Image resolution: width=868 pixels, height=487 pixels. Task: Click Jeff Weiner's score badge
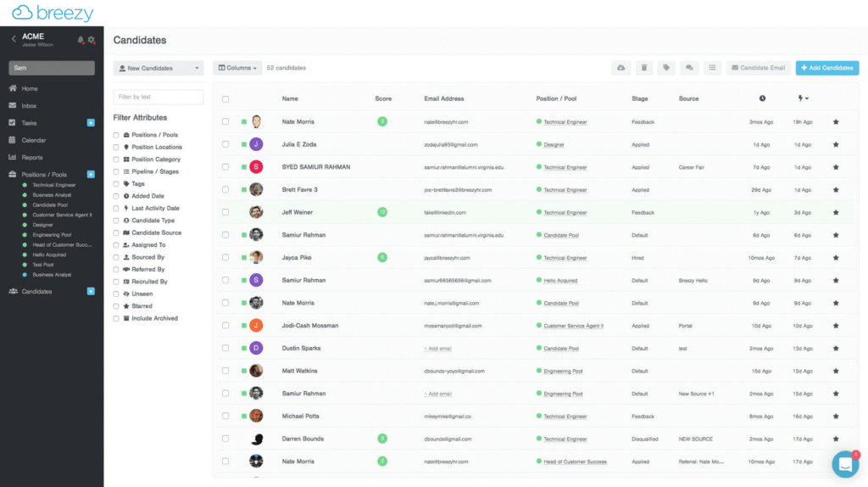point(382,212)
